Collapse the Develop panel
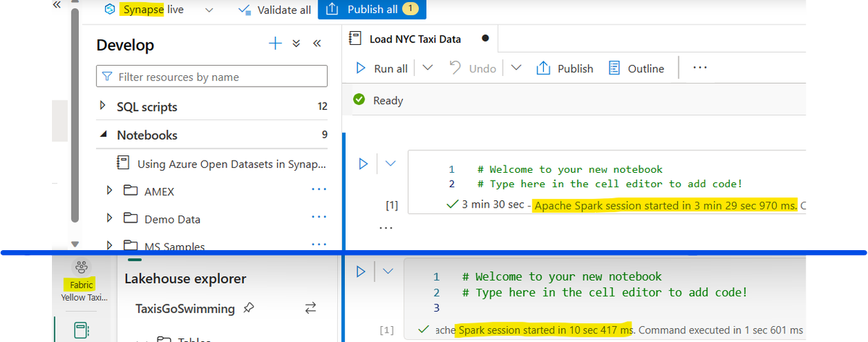The height and width of the screenshot is (342, 868). click(316, 43)
